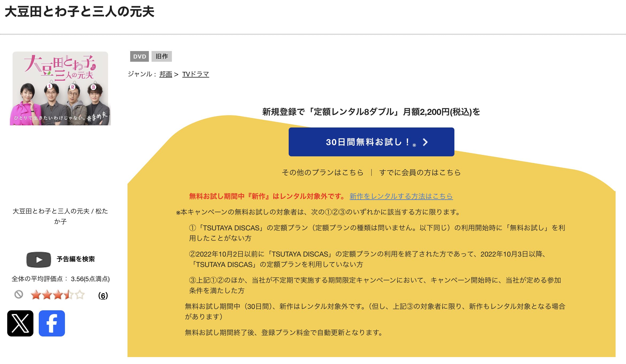Image resolution: width=626 pixels, height=364 pixels.
Task: Click the condition ③ 期間限定キャンペーン paragraph
Action: (x=375, y=285)
